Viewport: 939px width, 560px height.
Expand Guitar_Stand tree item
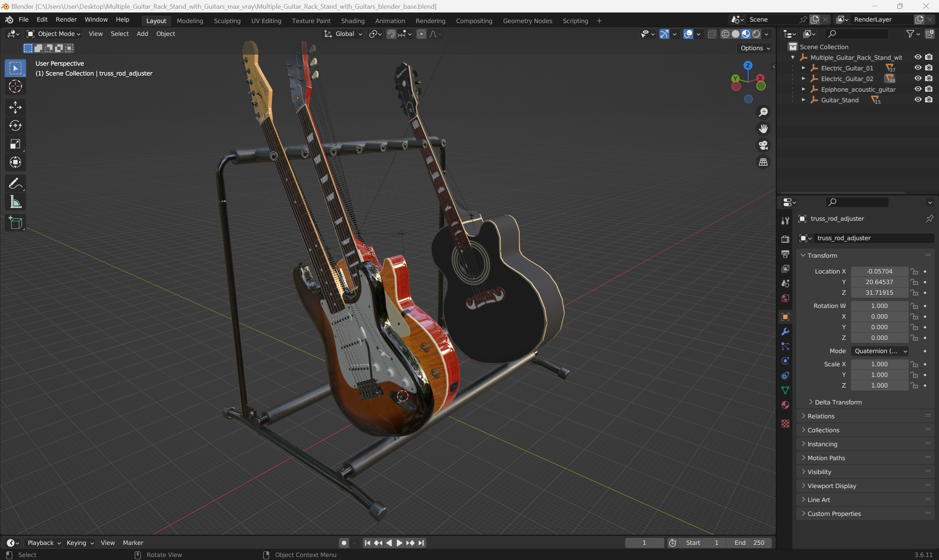point(804,100)
